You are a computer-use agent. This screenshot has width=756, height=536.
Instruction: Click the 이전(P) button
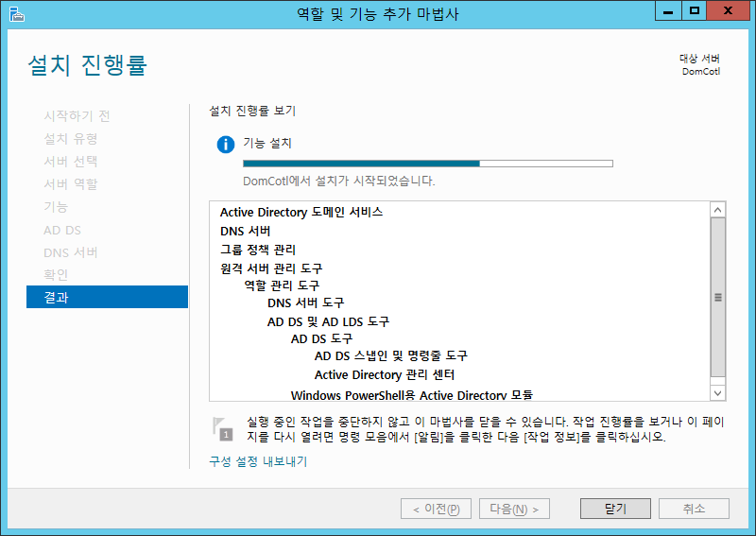click(x=436, y=509)
